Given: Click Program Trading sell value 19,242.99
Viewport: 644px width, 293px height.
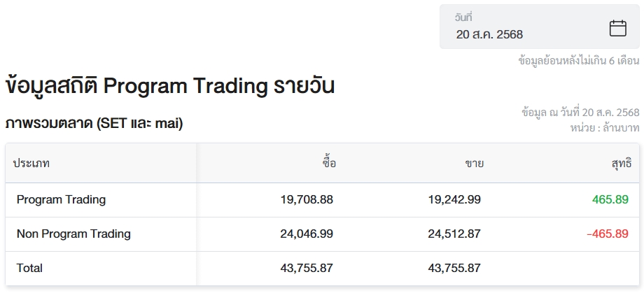Looking at the screenshot, I should pyautogui.click(x=454, y=200).
